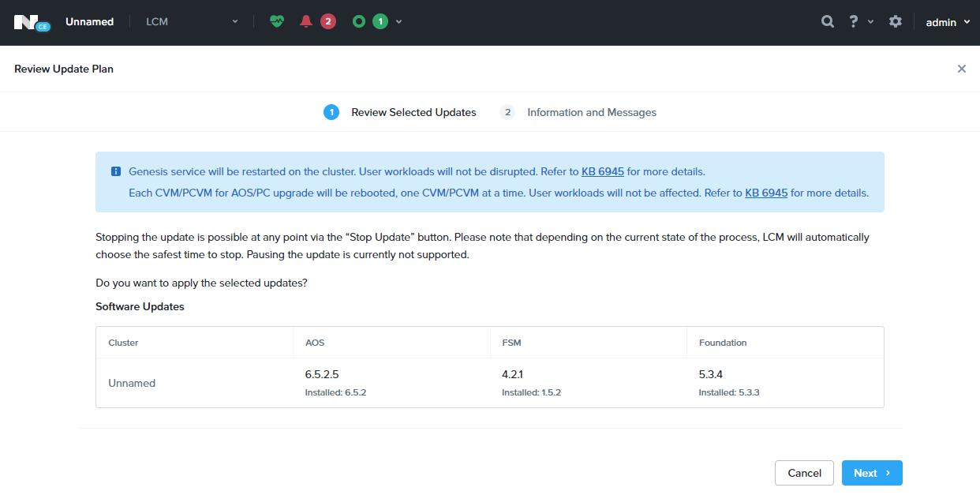Click the Review Update Plan title

(64, 69)
